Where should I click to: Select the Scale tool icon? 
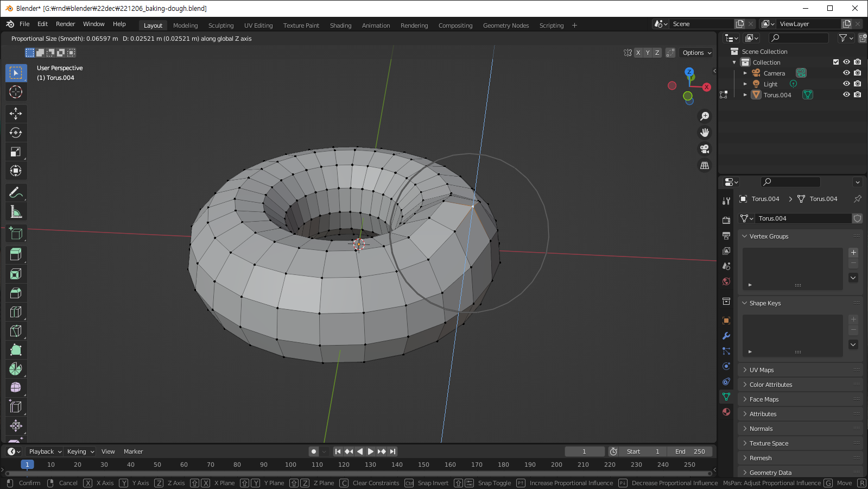pyautogui.click(x=16, y=152)
